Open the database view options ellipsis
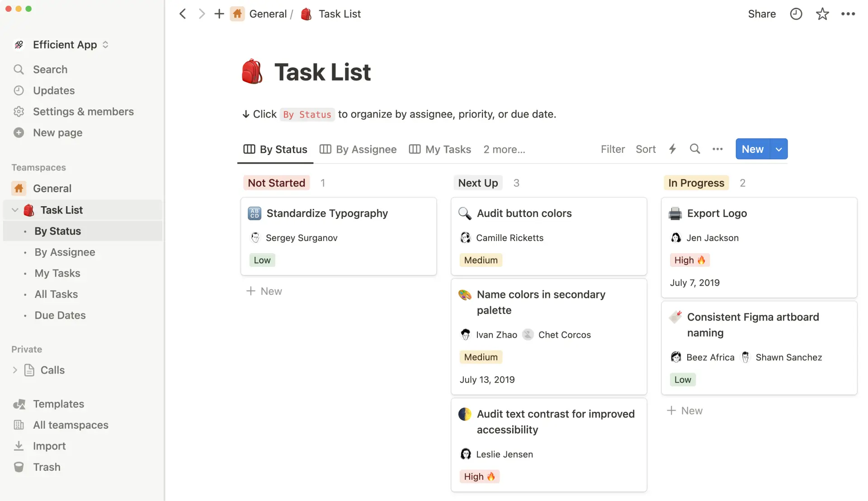The height and width of the screenshot is (501, 868). coord(717,149)
